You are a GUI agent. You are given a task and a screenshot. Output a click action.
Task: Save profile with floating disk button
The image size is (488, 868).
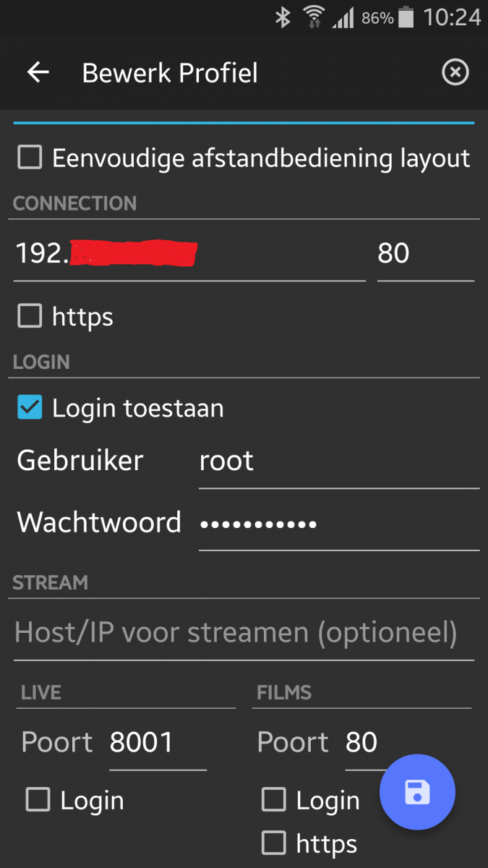[417, 792]
